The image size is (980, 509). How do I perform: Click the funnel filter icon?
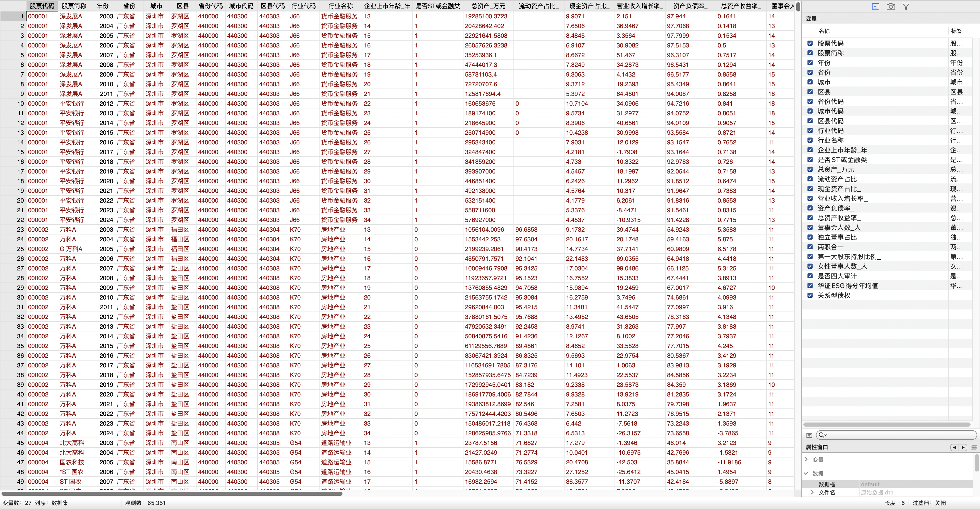(x=906, y=6)
